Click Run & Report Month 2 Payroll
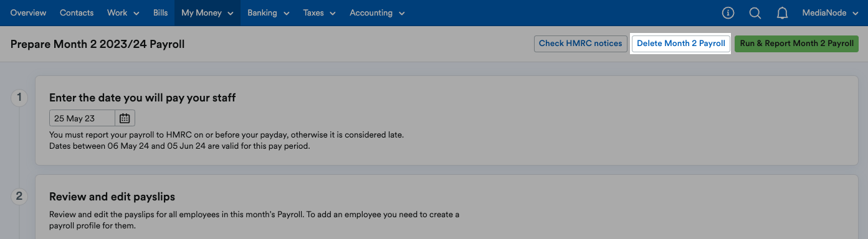Viewport: 868px width, 239px height. 797,44
